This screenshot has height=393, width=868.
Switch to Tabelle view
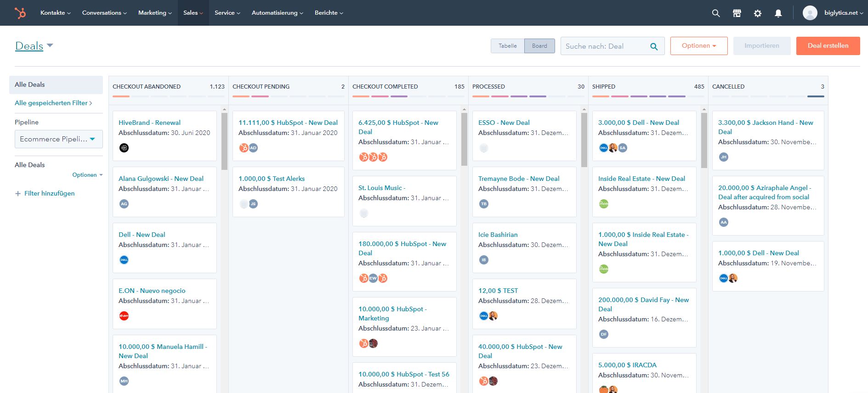point(507,46)
